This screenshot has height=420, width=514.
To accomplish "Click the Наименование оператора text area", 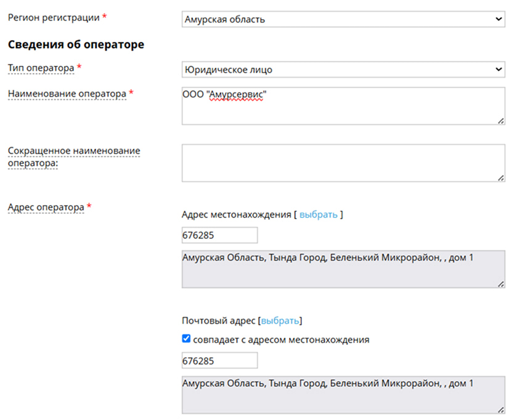I will pos(343,106).
